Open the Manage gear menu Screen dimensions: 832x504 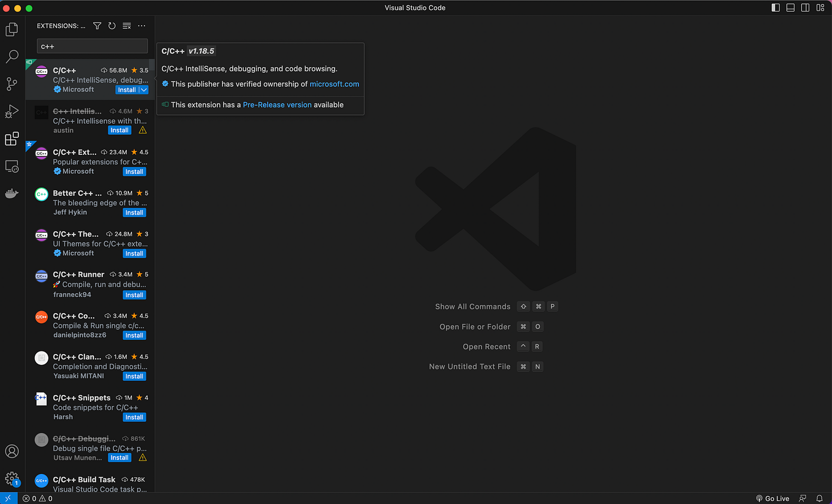click(x=12, y=479)
